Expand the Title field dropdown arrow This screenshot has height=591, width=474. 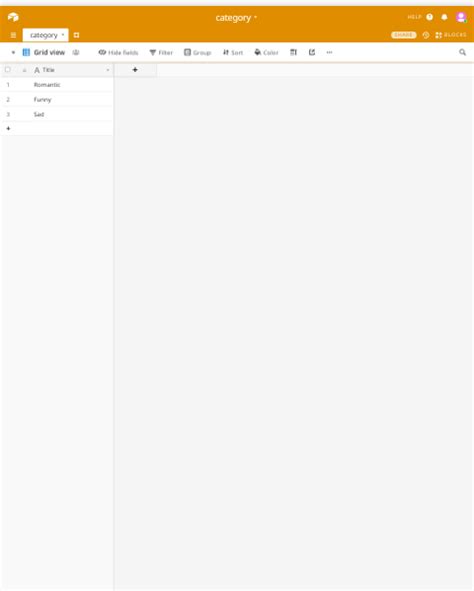click(108, 70)
